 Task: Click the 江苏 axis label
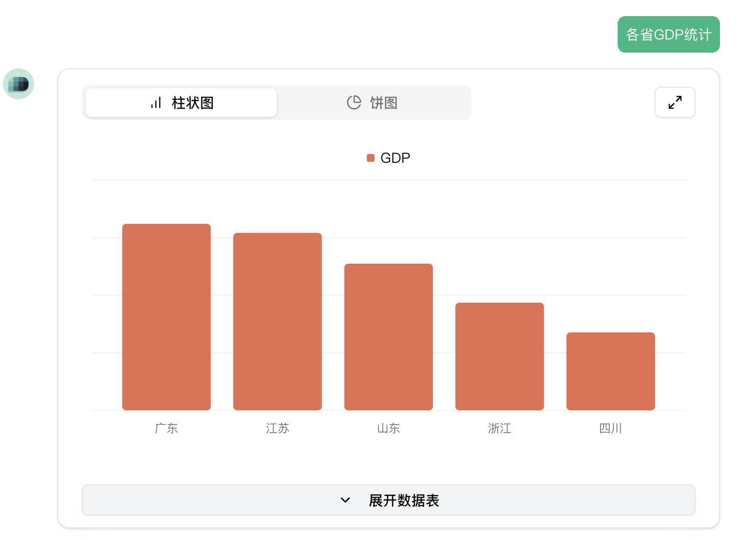[278, 428]
